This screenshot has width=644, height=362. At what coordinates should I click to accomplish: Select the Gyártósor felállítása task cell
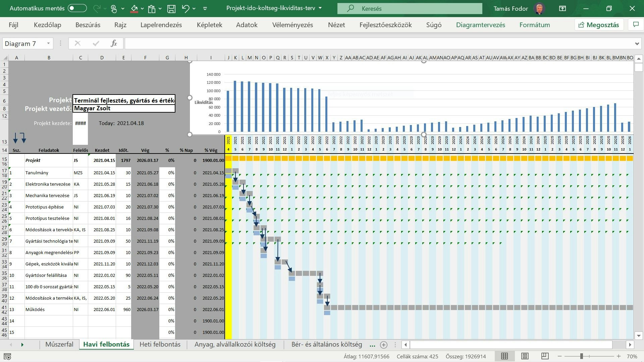pyautogui.click(x=49, y=275)
